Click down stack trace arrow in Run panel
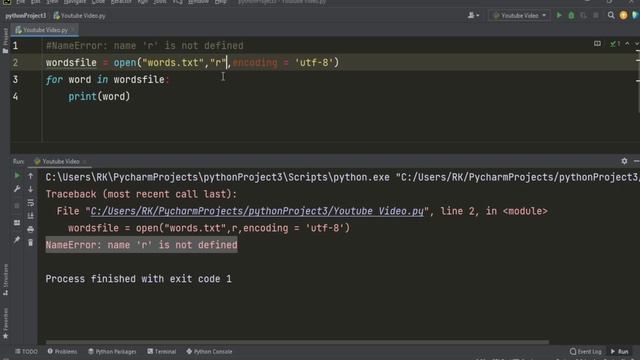Screen dimensions: 640x360 [31, 189]
